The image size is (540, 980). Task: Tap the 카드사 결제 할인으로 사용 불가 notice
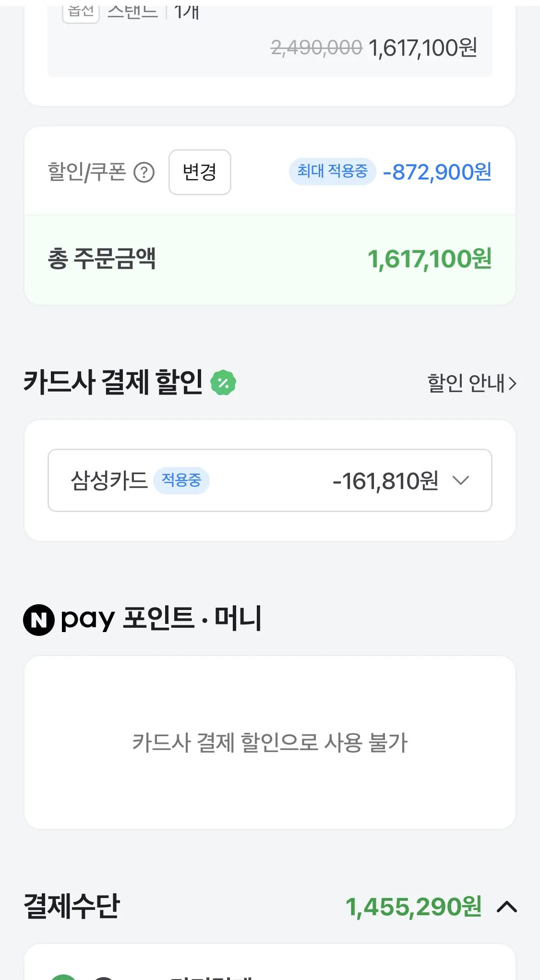click(270, 742)
